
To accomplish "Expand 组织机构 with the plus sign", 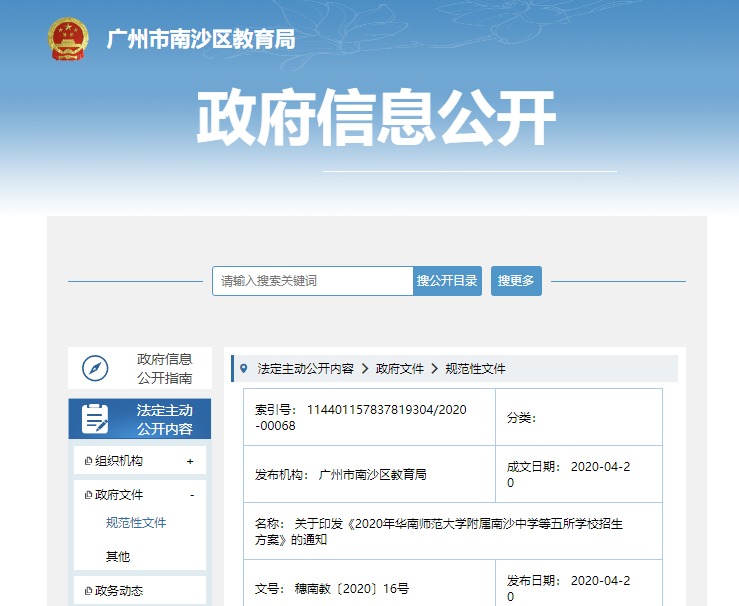I will (190, 461).
